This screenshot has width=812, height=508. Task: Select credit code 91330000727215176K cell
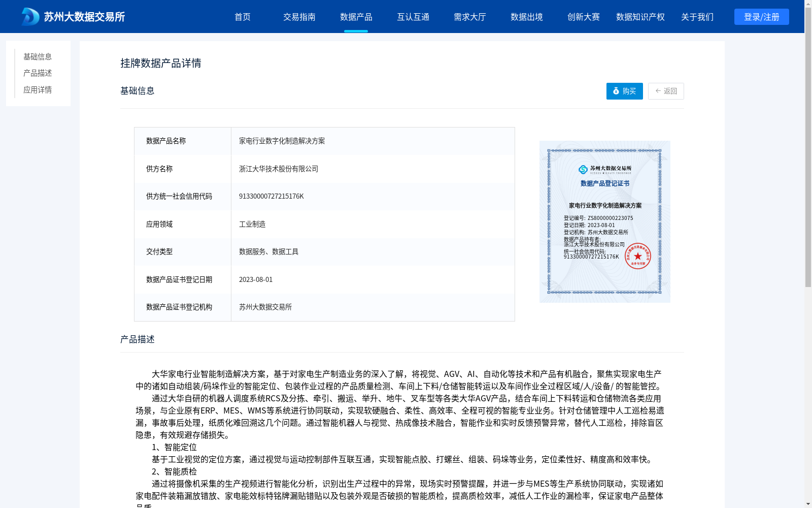click(x=373, y=196)
